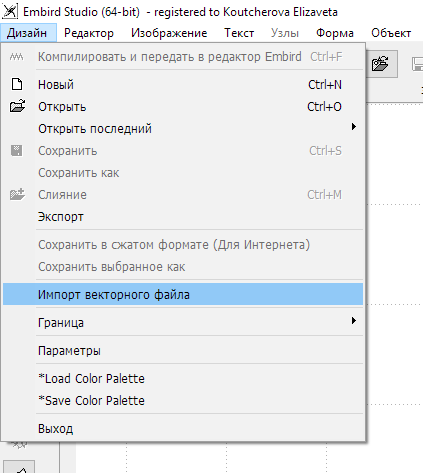Open the Форма menu
The image size is (423, 473).
tap(335, 33)
